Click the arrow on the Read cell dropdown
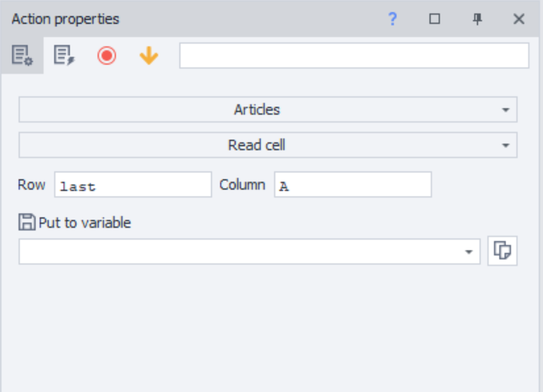This screenshot has width=543, height=392. 506,145
